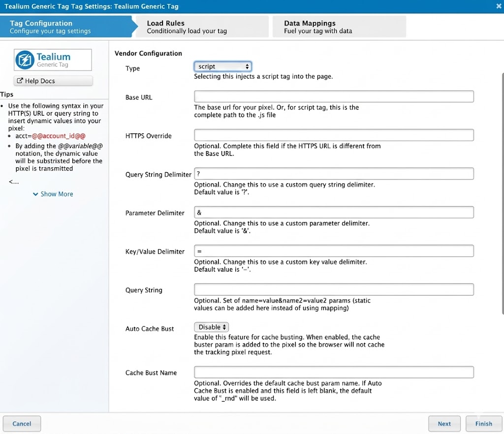Expand tips with Show More

(x=53, y=194)
